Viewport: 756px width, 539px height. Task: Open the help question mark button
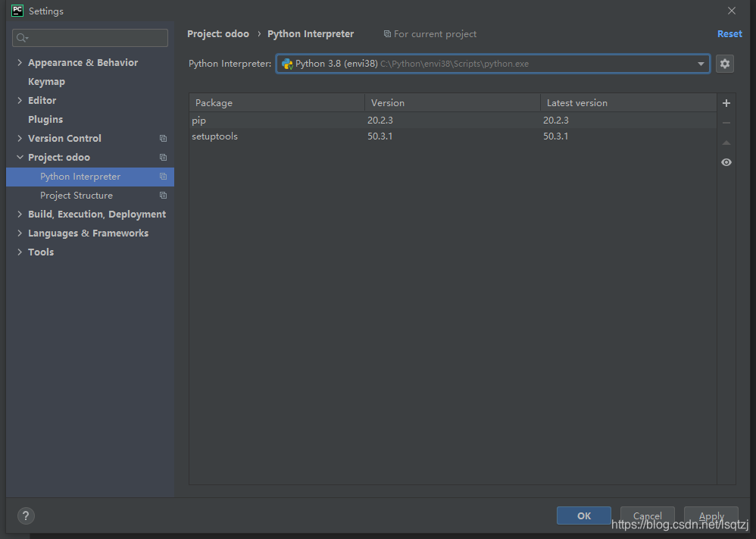click(26, 515)
